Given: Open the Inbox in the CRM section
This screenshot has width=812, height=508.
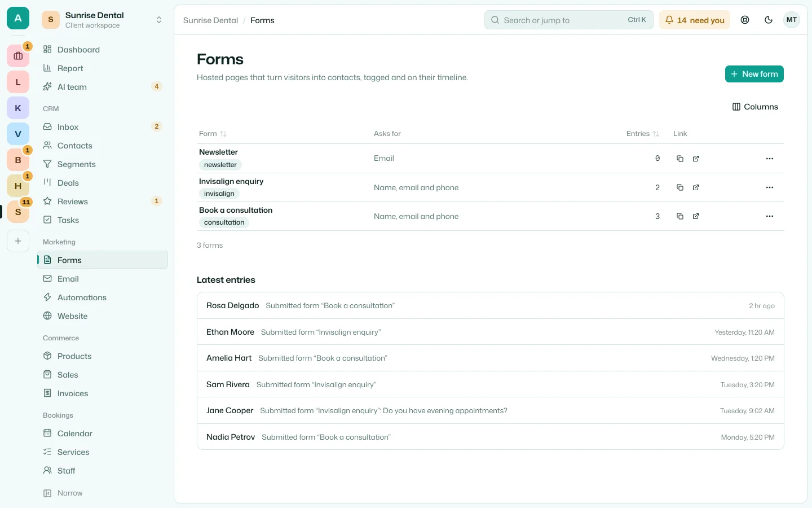Looking at the screenshot, I should 103,127.
